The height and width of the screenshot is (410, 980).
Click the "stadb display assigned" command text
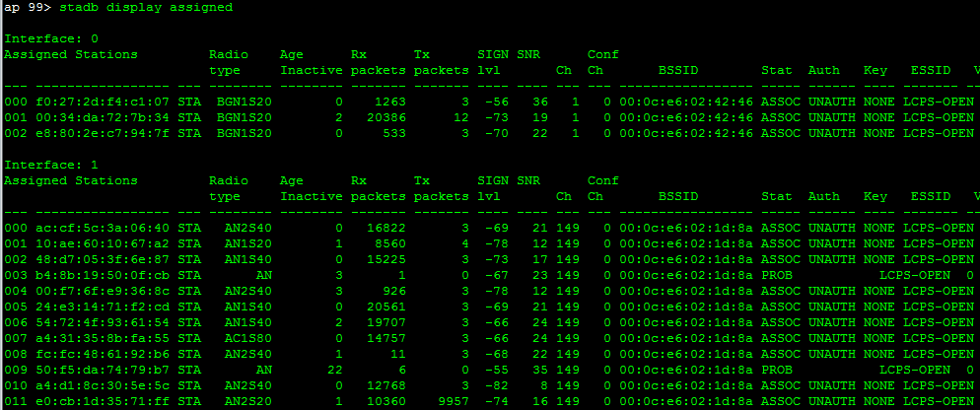pyautogui.click(x=146, y=8)
